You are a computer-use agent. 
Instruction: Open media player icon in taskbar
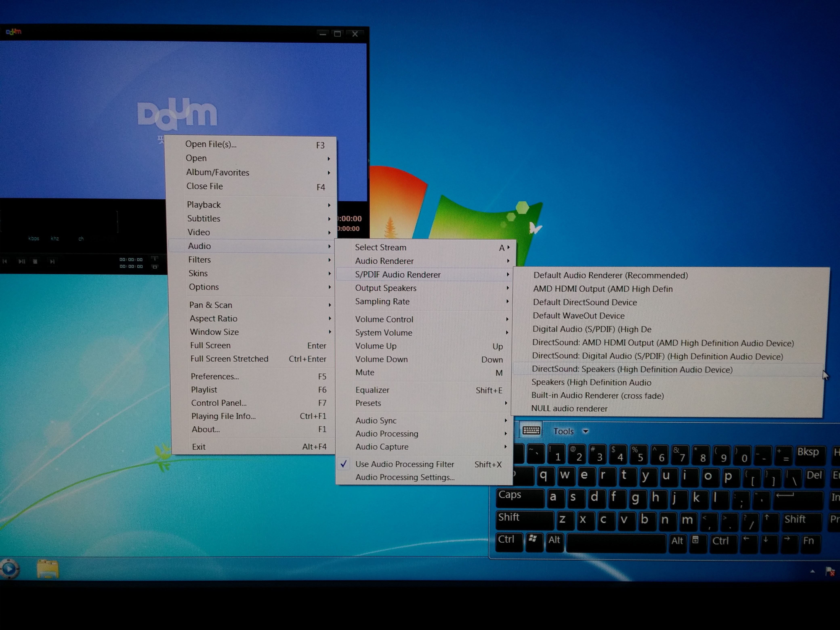(10, 569)
